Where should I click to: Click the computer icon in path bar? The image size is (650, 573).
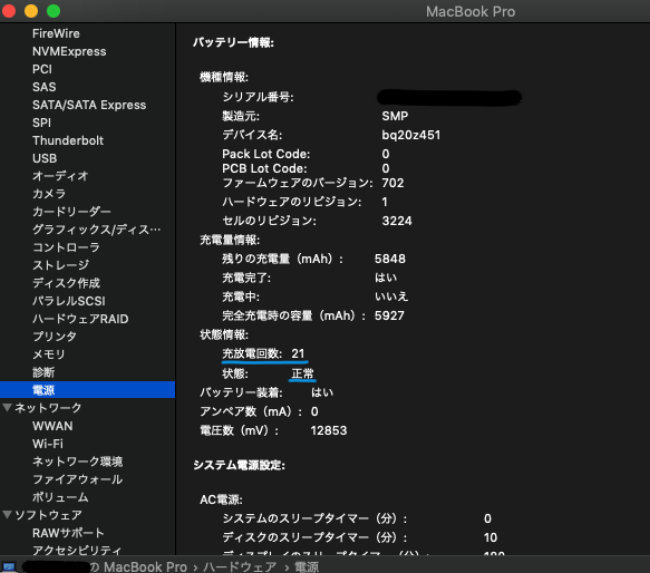9,566
